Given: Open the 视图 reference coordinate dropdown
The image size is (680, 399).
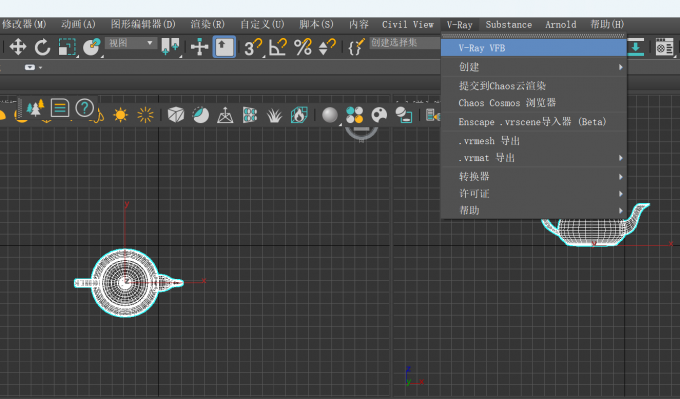Looking at the screenshot, I should pos(131,43).
